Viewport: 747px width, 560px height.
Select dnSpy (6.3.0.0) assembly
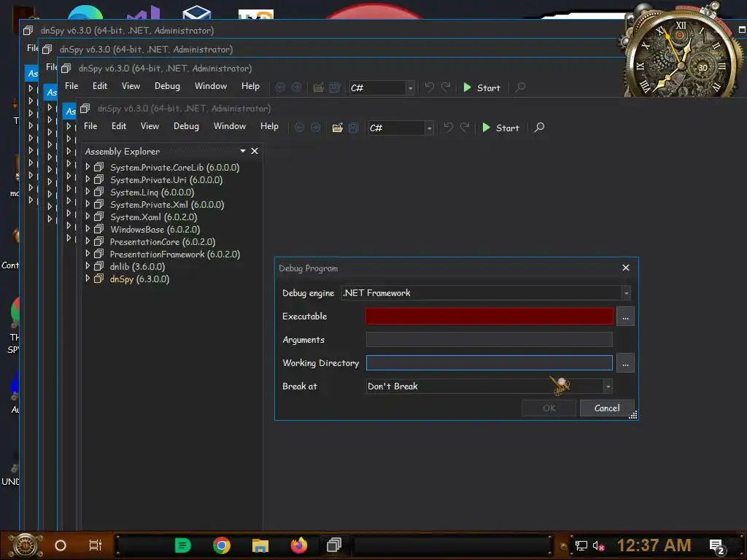coord(139,279)
